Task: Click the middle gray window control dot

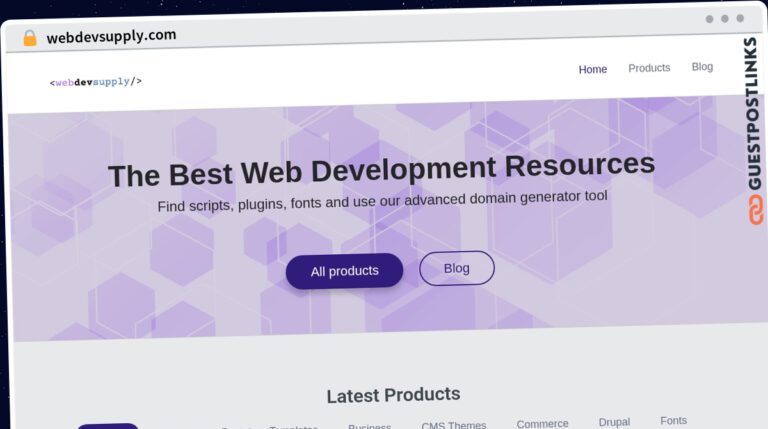Action: click(725, 19)
